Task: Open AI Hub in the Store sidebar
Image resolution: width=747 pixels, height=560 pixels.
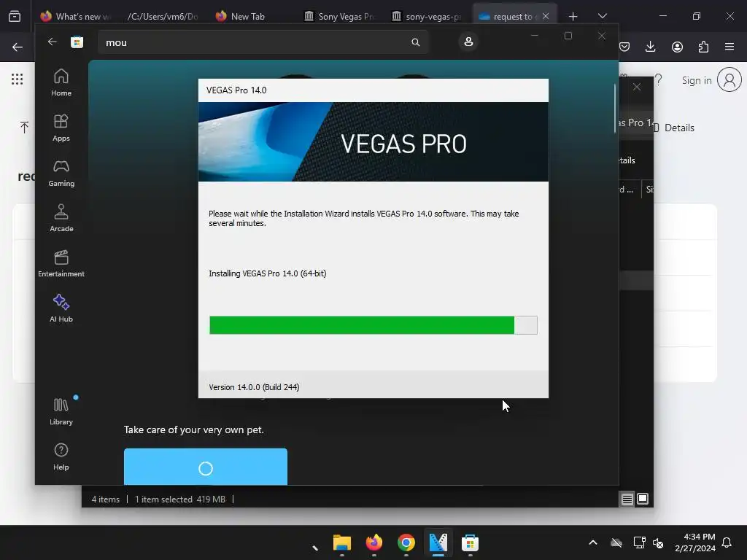Action: coord(61,309)
